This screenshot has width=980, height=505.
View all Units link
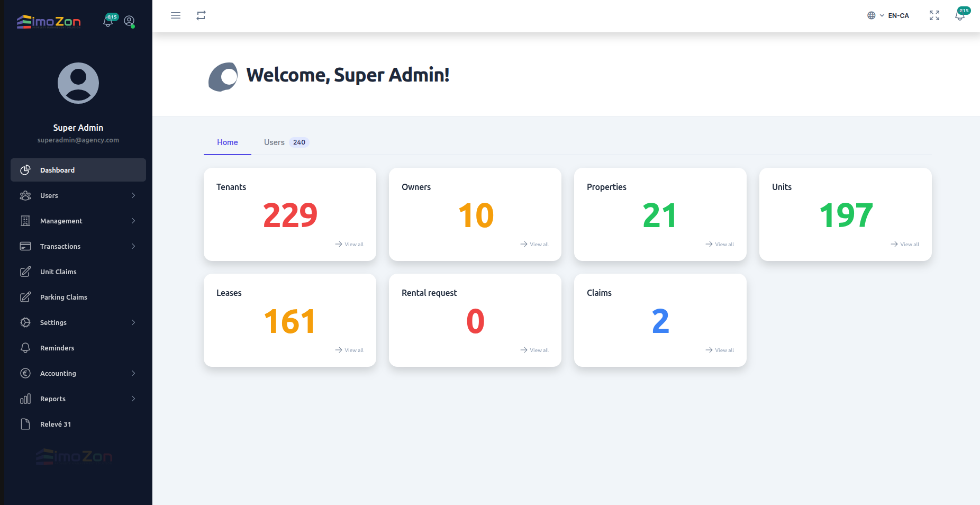pos(905,244)
